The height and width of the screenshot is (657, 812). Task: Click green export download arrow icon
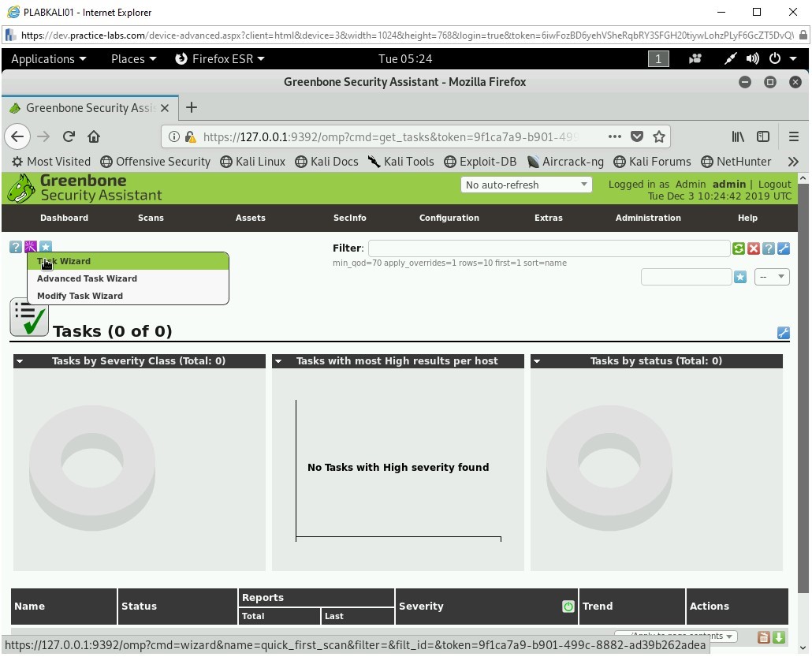click(779, 637)
